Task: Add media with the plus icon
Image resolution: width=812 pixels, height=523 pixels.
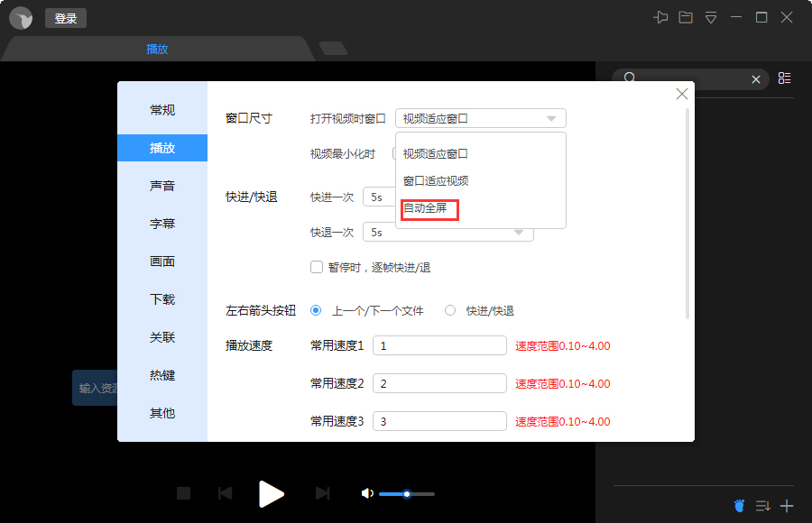Action: coord(784,506)
